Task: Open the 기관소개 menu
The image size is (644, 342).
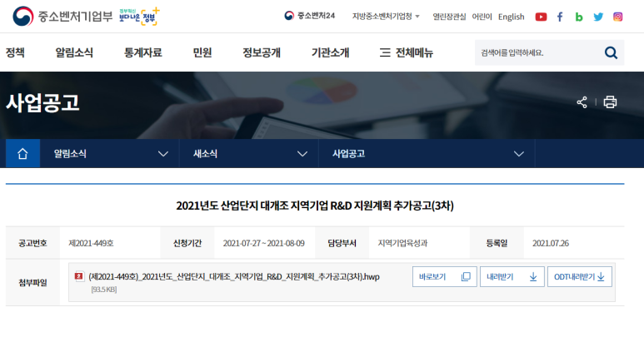Action: coord(330,52)
